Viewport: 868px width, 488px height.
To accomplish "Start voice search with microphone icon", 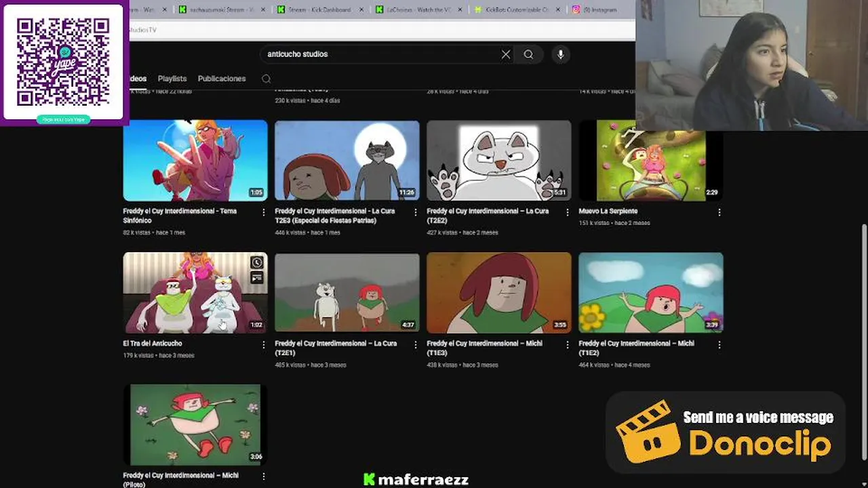I will (x=560, y=54).
